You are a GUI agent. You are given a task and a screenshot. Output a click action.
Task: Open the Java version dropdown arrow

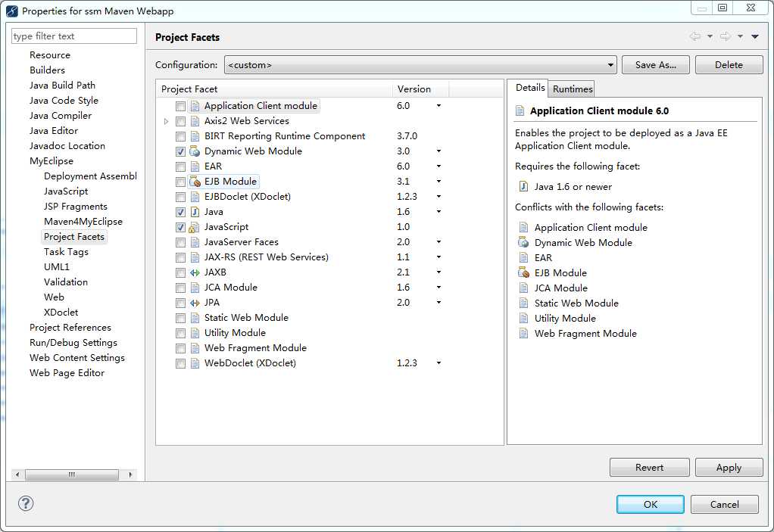pyautogui.click(x=438, y=212)
